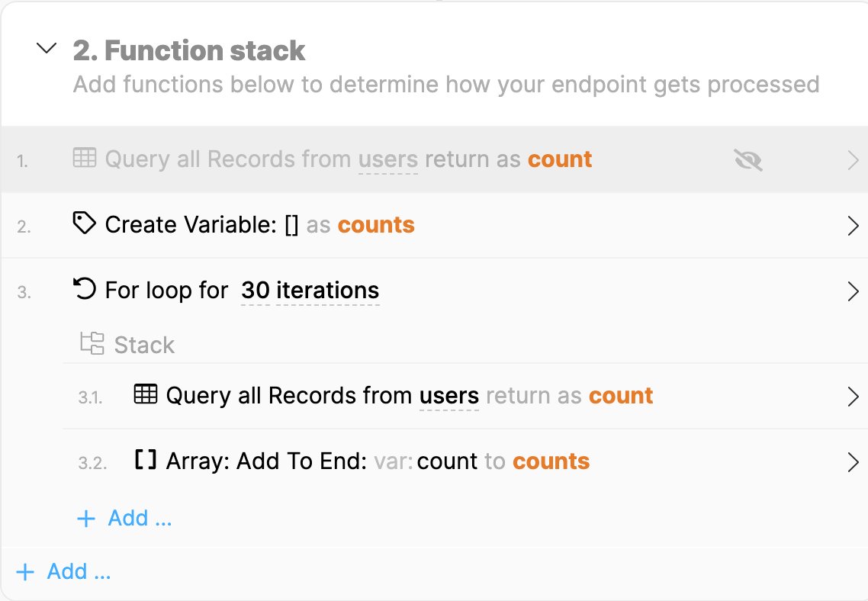Image resolution: width=868 pixels, height=601 pixels.
Task: Open For loop step via its arrow
Action: (853, 291)
